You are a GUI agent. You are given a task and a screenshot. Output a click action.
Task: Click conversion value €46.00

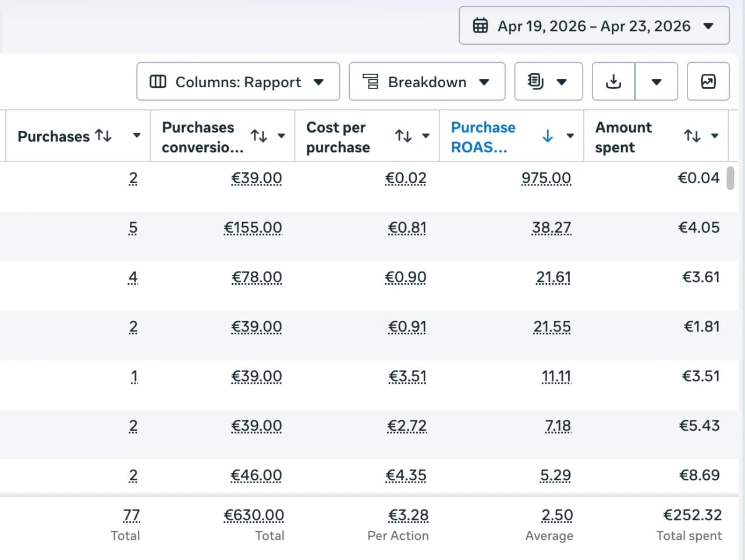tap(256, 475)
